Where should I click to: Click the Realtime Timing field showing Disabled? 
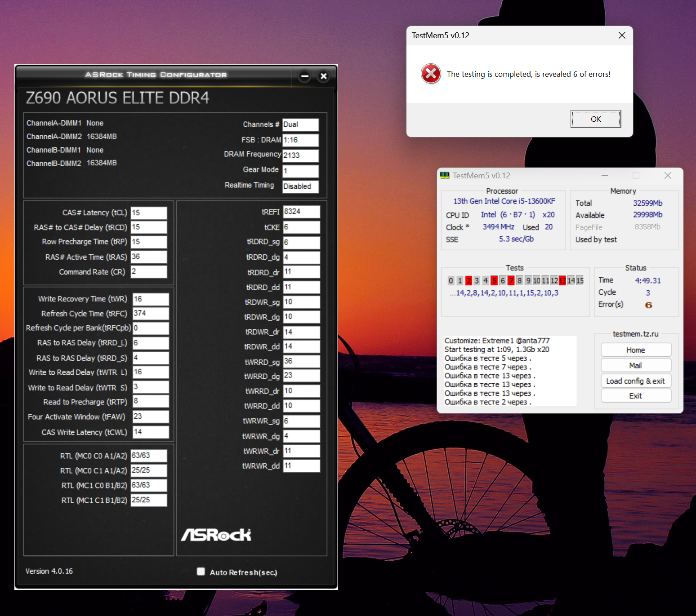(x=300, y=186)
